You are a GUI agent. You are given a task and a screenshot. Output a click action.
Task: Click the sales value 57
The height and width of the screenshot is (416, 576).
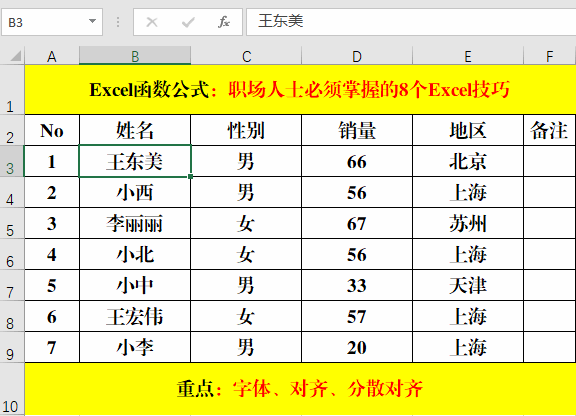click(x=357, y=316)
